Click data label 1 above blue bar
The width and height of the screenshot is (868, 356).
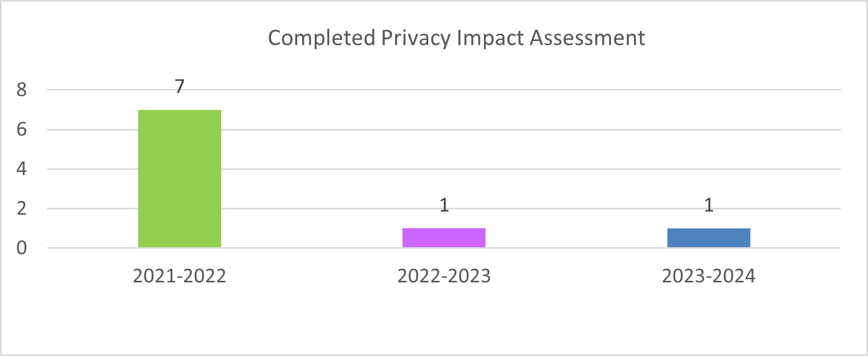pos(708,205)
